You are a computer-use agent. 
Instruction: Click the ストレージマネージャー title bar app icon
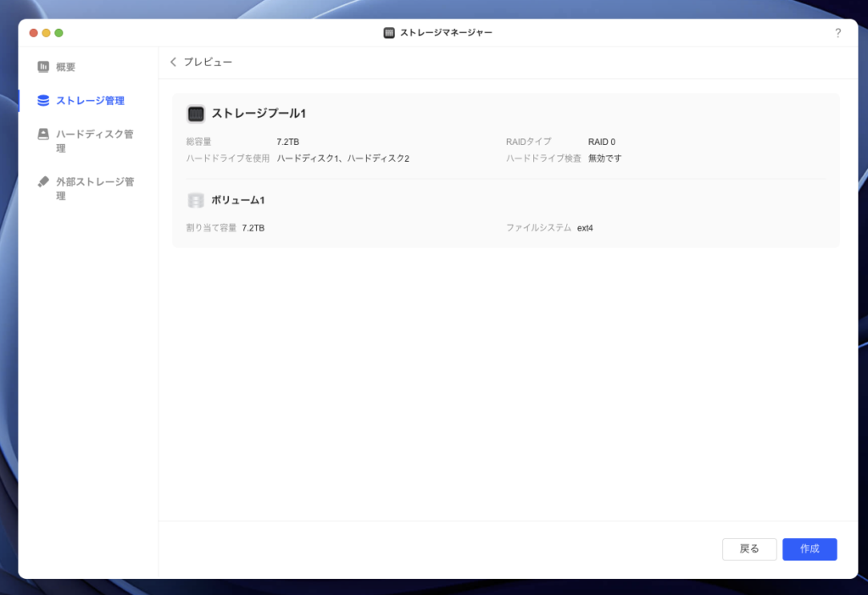tap(389, 33)
